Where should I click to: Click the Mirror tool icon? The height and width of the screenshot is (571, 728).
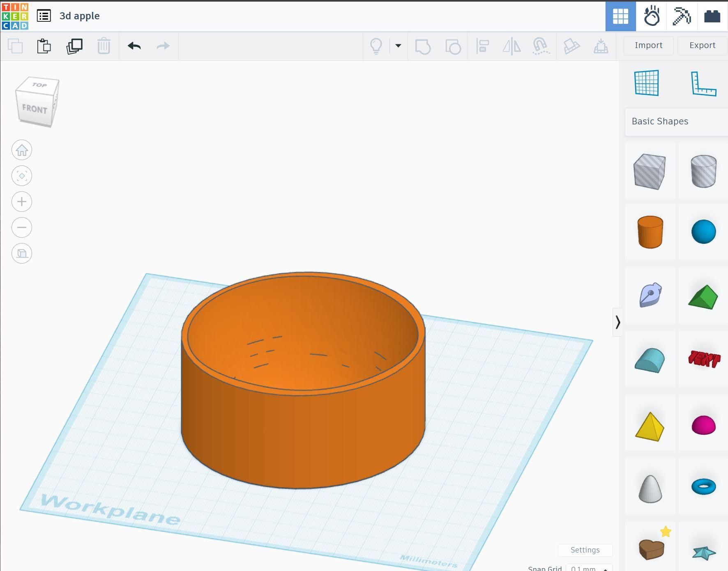pos(511,46)
